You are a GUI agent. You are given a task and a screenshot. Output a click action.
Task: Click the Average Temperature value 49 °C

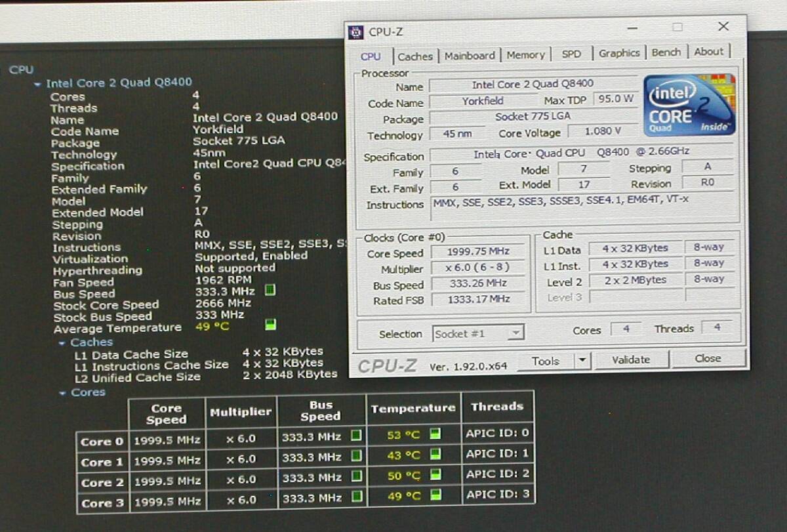pyautogui.click(x=212, y=326)
